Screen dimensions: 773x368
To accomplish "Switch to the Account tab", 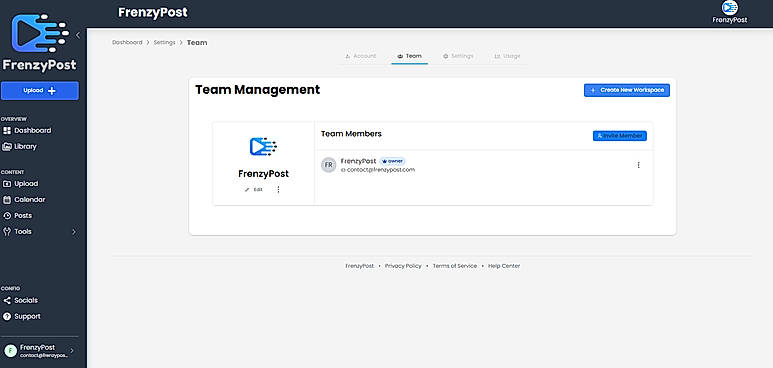I will point(360,56).
